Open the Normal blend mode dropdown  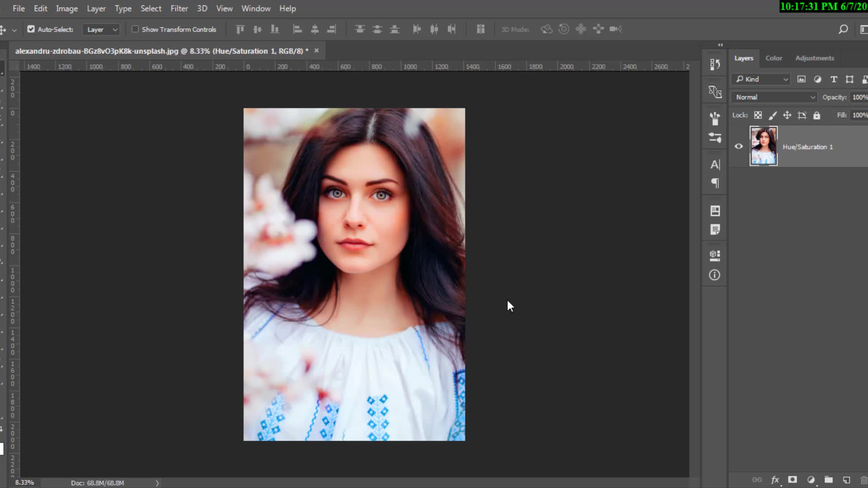pos(774,97)
